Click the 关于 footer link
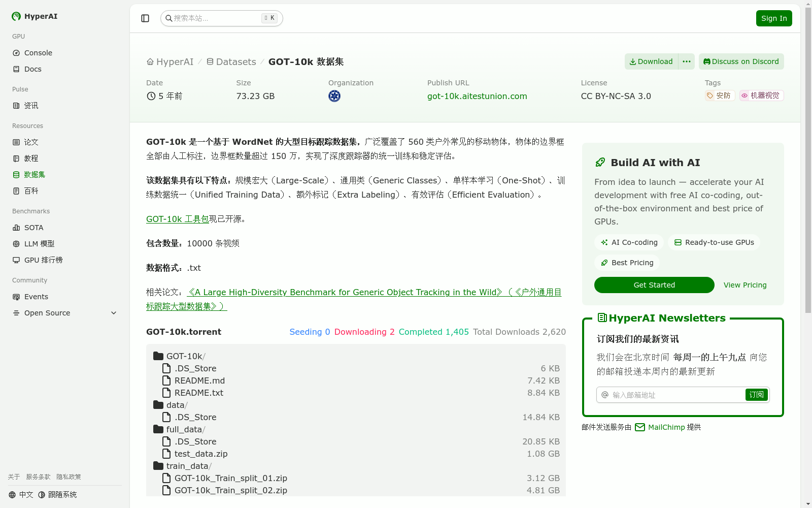 click(x=14, y=477)
